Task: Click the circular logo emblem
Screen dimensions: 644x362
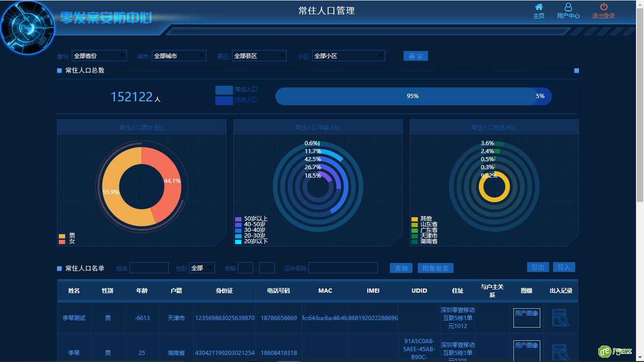Action: click(x=27, y=27)
